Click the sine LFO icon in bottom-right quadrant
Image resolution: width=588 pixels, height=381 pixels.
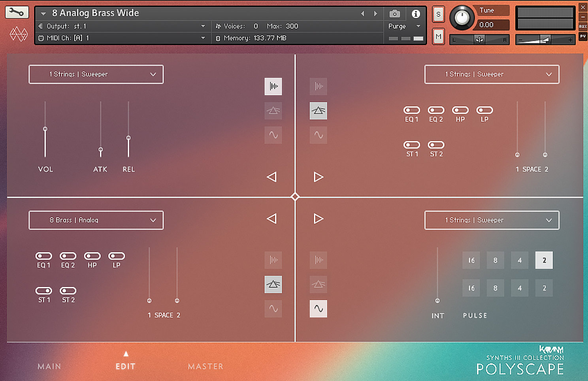(318, 308)
